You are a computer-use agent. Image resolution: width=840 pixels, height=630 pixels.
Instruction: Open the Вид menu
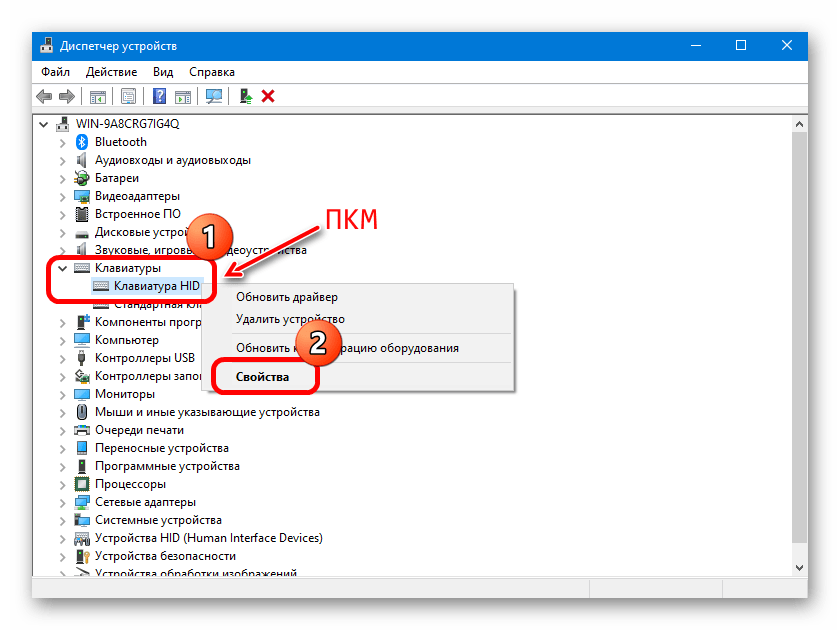163,72
